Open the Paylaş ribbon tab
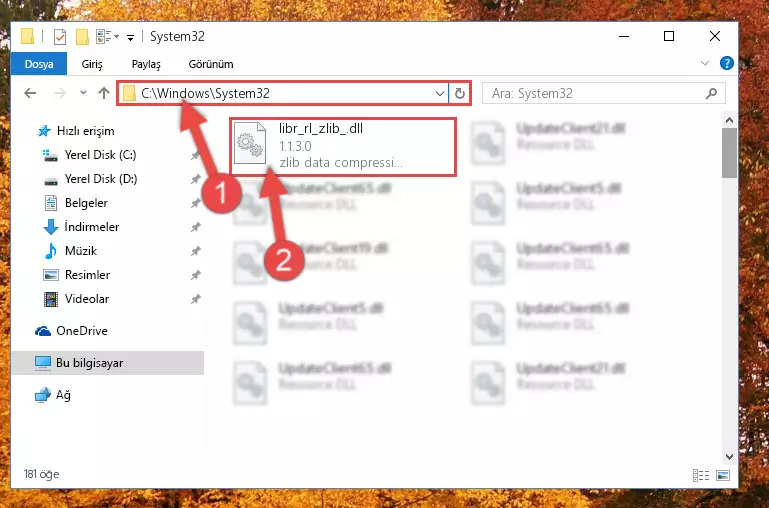Image resolution: width=769 pixels, height=508 pixels. click(x=146, y=64)
